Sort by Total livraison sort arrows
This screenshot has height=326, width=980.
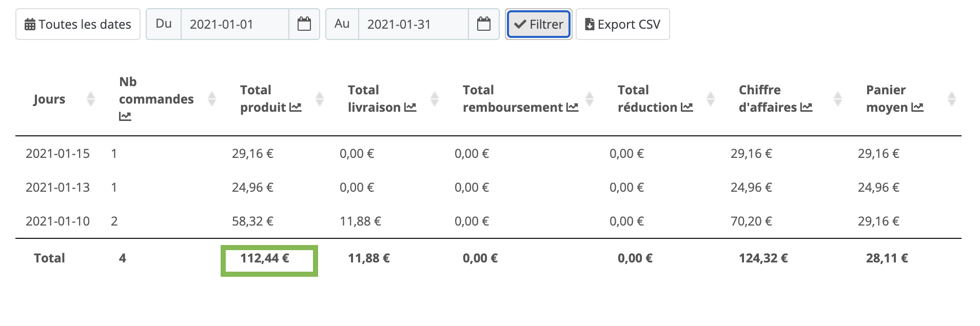pos(434,99)
